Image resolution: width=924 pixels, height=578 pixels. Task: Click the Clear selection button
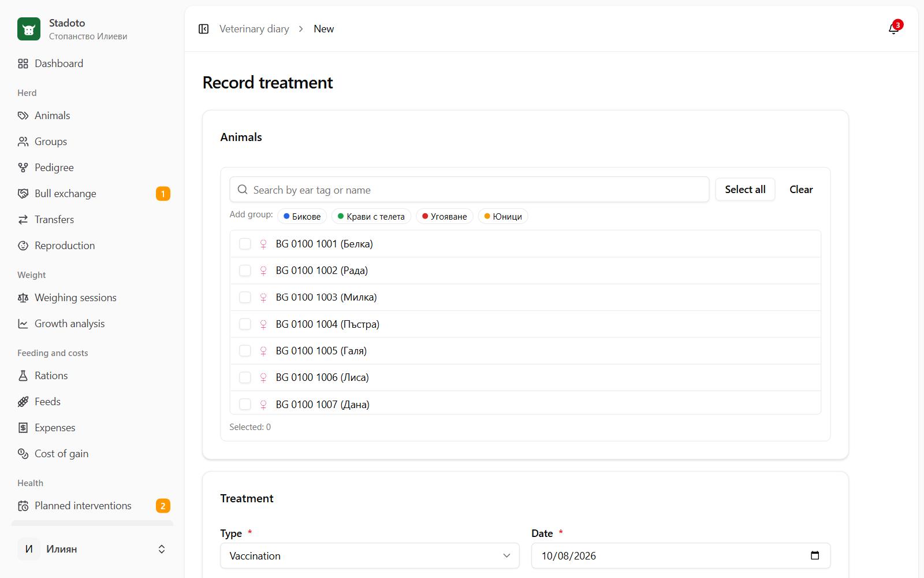[x=801, y=190]
